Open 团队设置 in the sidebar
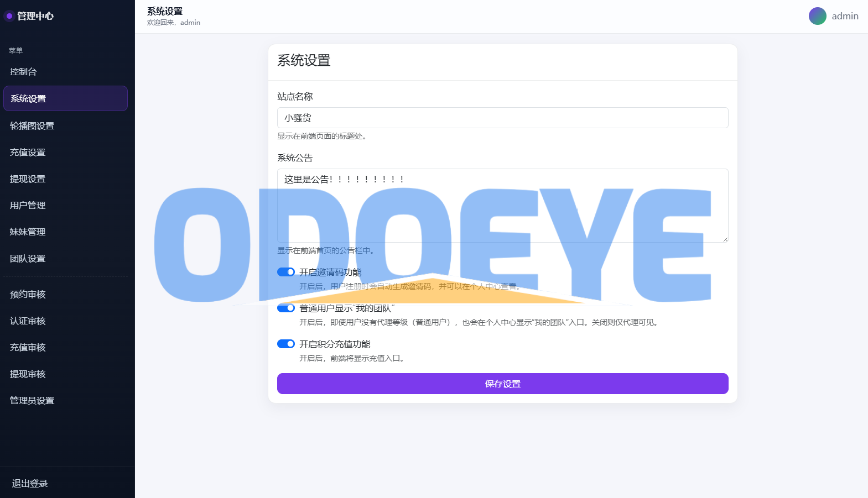 coord(65,258)
